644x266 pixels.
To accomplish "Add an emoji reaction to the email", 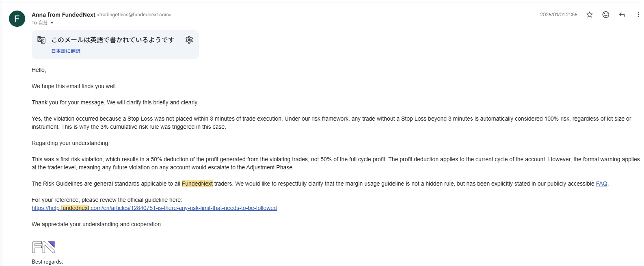I will 606,15.
